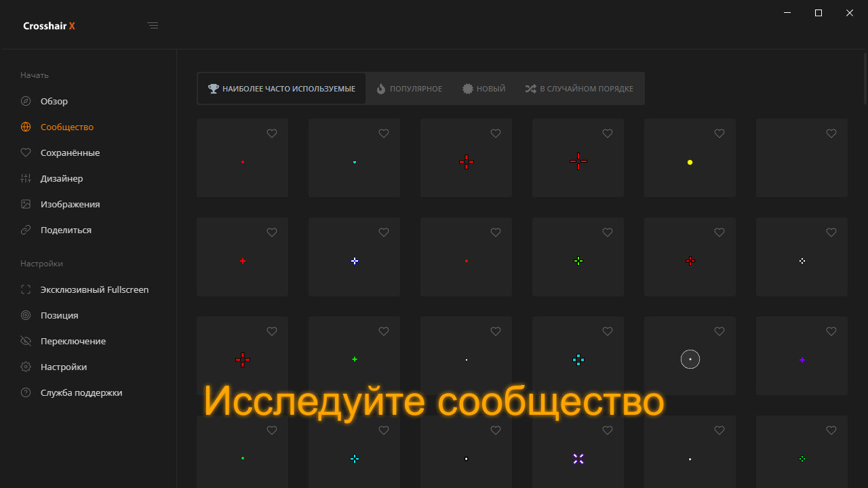Image resolution: width=868 pixels, height=488 pixels.
Task: Select the yellow dot crosshair thumbnail
Action: 690,162
